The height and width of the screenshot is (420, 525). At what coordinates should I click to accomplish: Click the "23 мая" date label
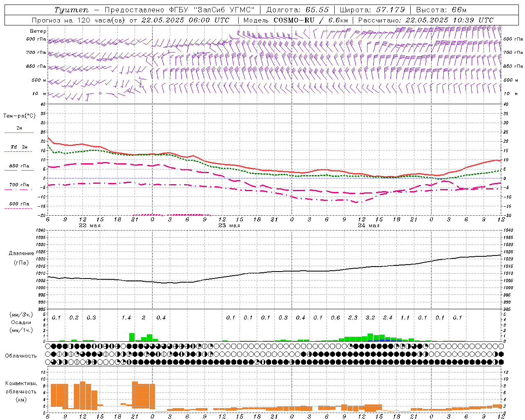[229, 226]
